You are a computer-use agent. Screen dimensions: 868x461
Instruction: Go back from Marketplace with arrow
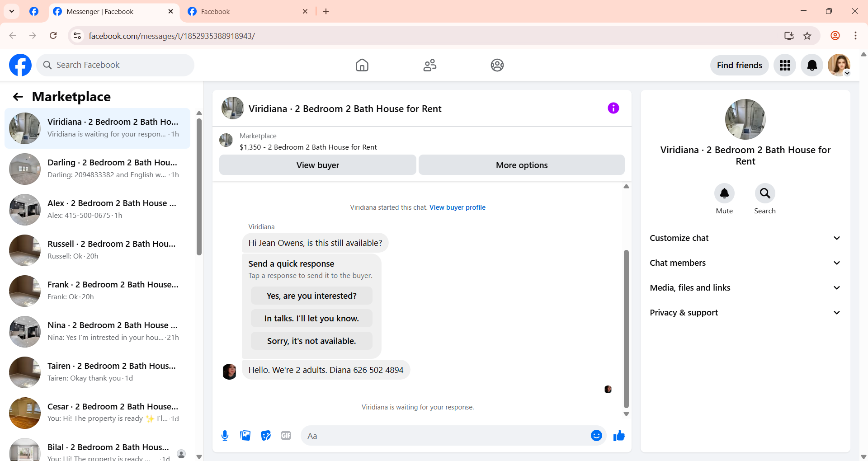[18, 97]
